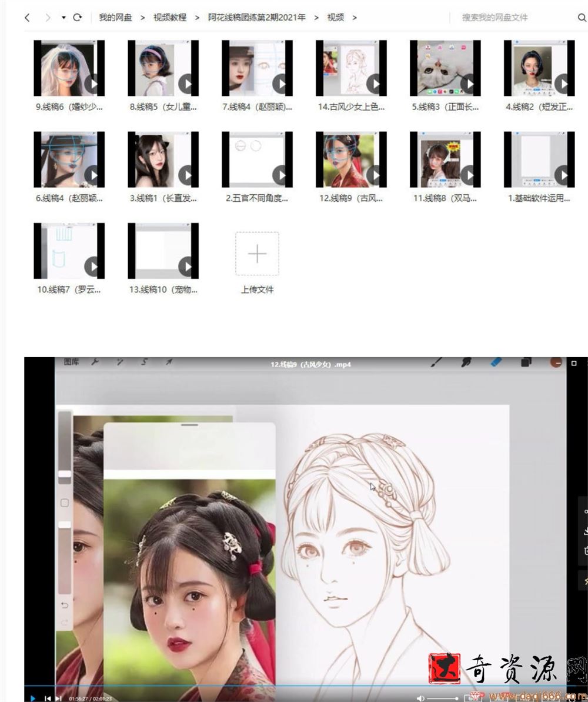Open 图库 gallery in the video's Procreate bar

pyautogui.click(x=71, y=362)
